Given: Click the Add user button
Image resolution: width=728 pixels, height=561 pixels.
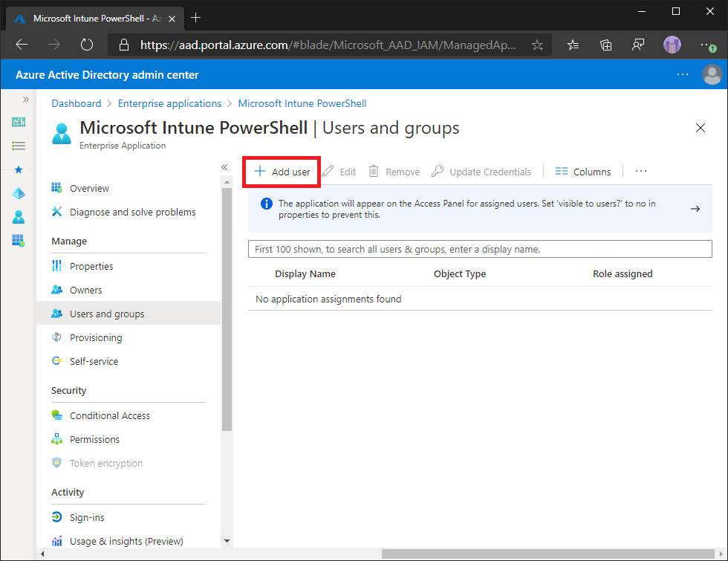Looking at the screenshot, I should (282, 172).
